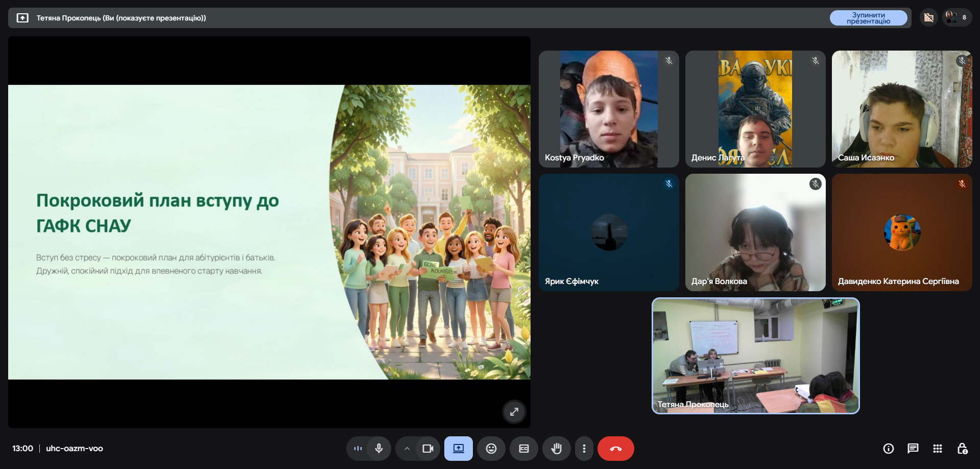Expand presentation to full screen
This screenshot has width=980, height=469.
click(x=514, y=411)
